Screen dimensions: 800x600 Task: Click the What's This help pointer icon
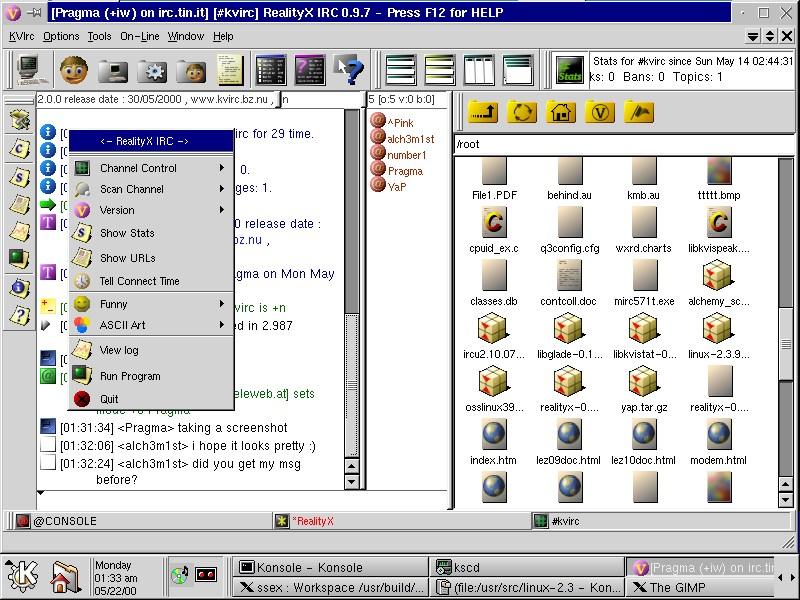click(348, 70)
